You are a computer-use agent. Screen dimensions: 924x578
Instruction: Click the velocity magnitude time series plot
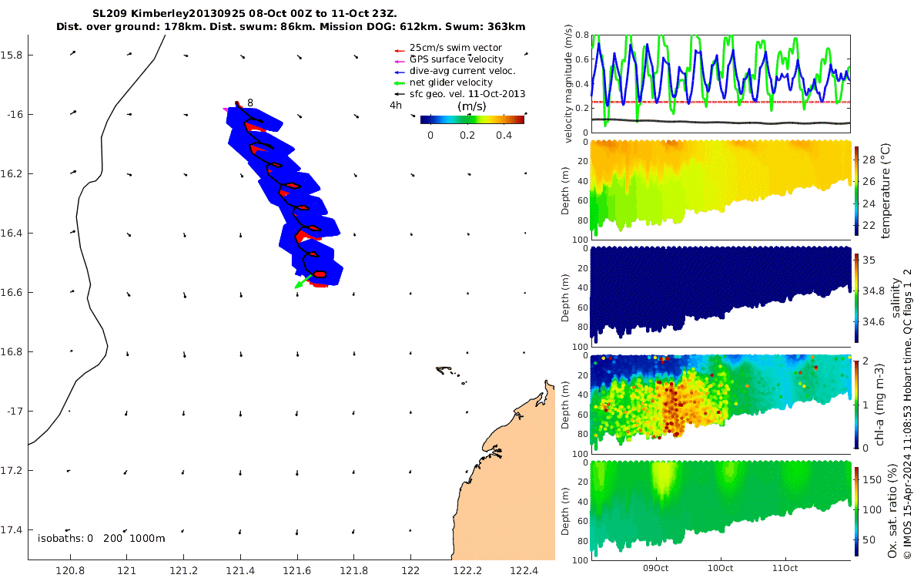pos(721,83)
